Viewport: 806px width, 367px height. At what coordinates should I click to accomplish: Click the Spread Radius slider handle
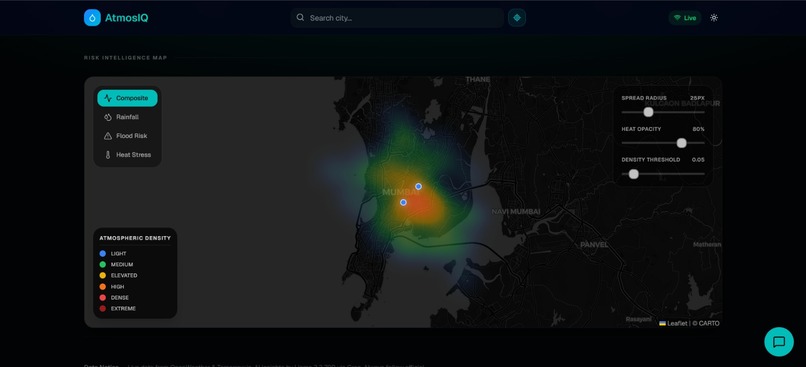[x=649, y=112]
